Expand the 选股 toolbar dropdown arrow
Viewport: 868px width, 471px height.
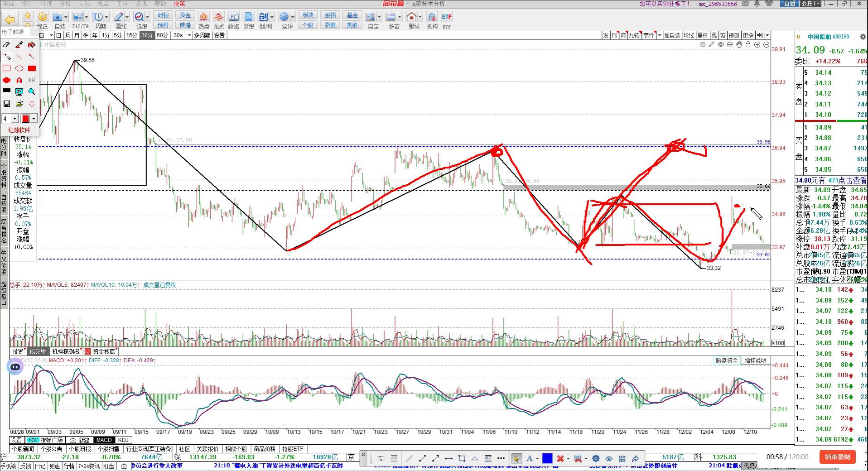(x=148, y=17)
